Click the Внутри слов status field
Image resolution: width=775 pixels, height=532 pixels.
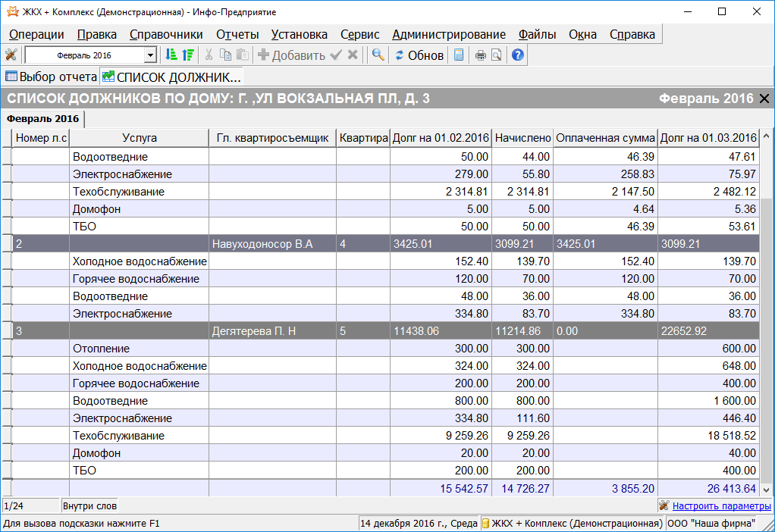coord(89,505)
